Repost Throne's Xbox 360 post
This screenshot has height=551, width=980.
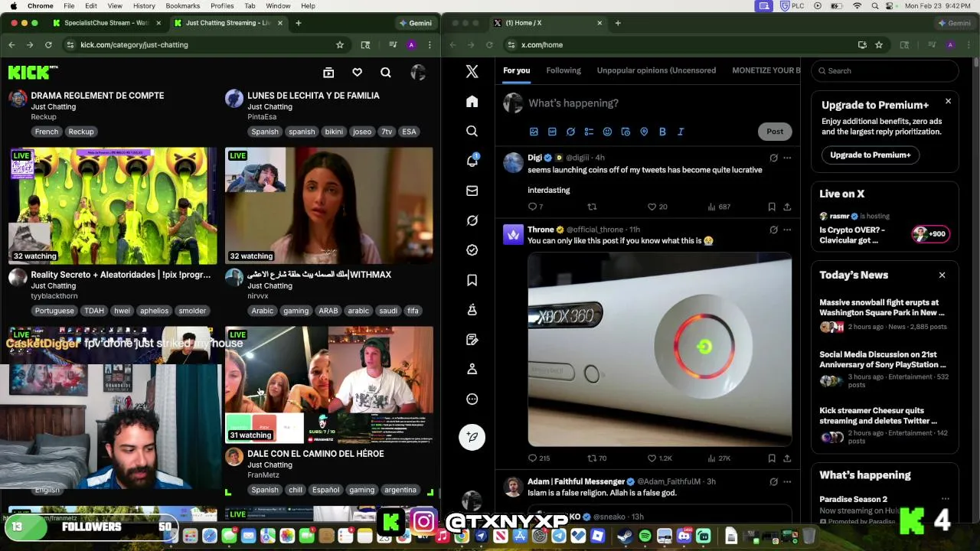pyautogui.click(x=592, y=458)
